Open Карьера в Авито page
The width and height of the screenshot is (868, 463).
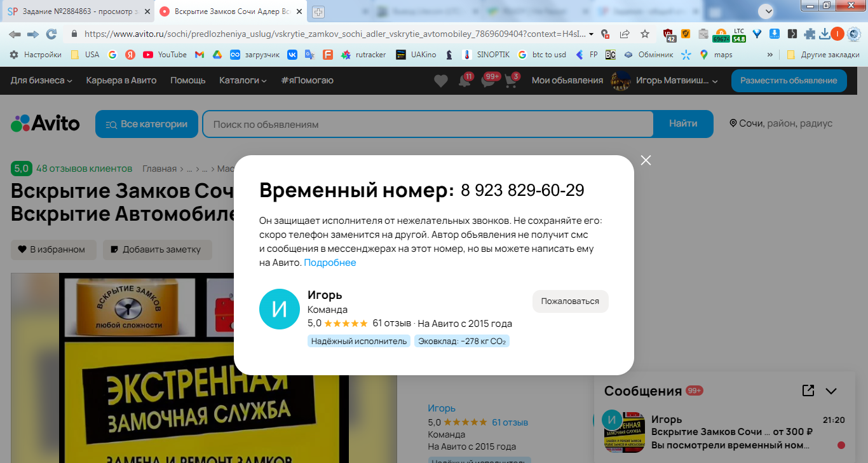[x=121, y=80]
